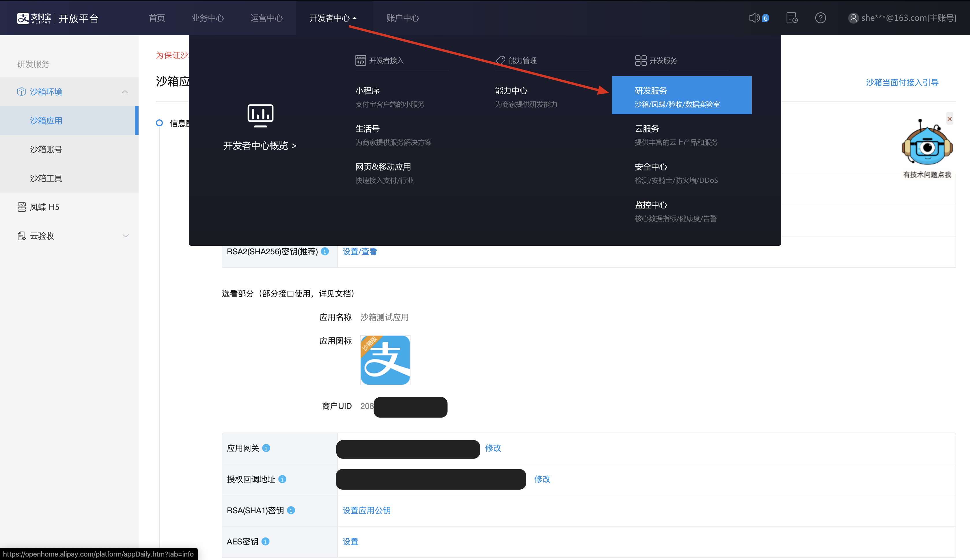The image size is (970, 560).
Task: Click 设置/查看 link for RSA2 key
Action: 359,251
